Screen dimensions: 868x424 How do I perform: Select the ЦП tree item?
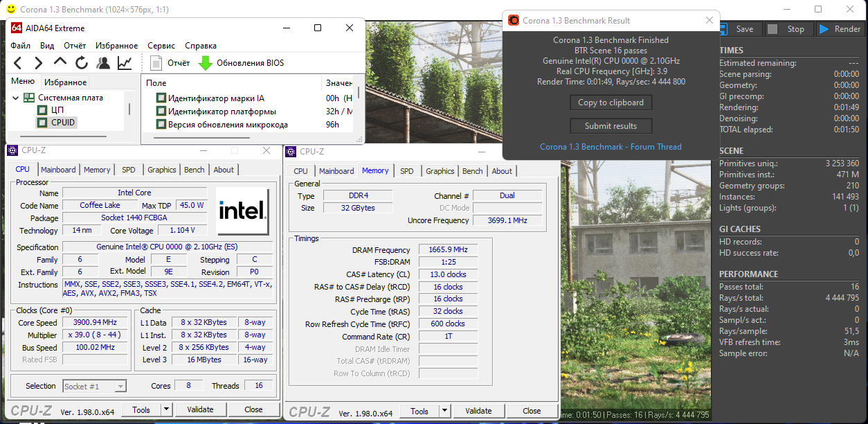57,110
